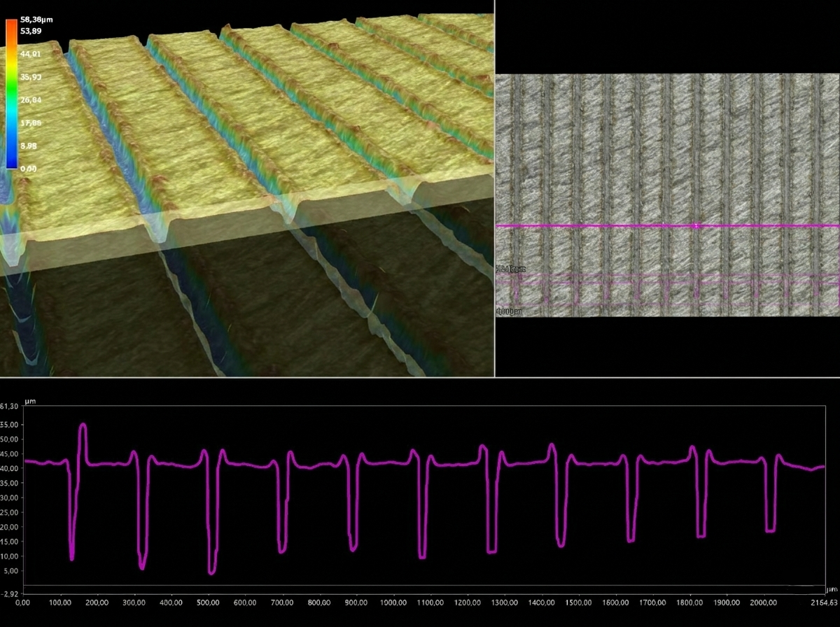This screenshot has height=627, width=840.
Task: Select the magenta cross-section line in the micrograph
Action: [595, 226]
